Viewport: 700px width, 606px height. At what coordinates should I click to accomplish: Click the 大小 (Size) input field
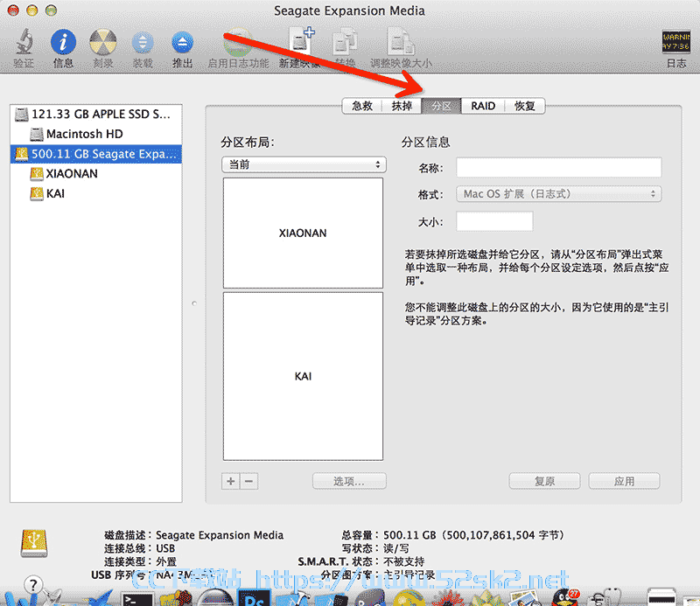click(x=494, y=221)
